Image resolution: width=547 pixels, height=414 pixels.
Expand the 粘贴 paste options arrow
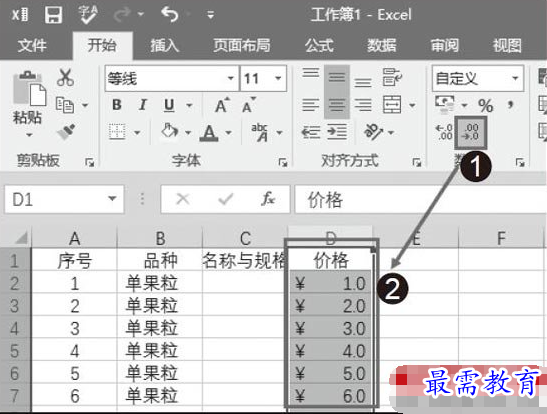tap(29, 135)
